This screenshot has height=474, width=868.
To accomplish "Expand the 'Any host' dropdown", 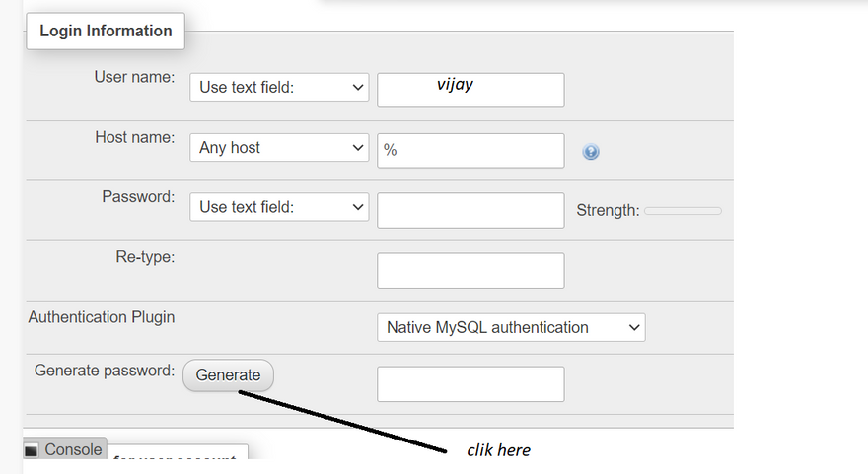I will [x=279, y=148].
